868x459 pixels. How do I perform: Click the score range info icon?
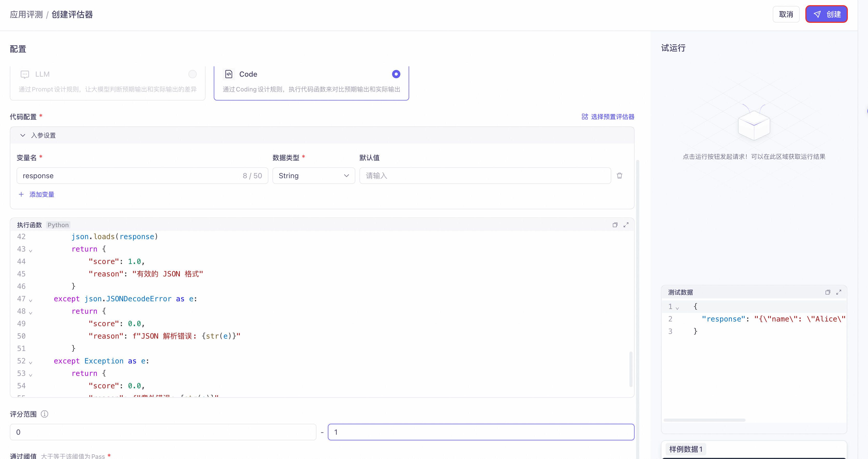coord(45,414)
